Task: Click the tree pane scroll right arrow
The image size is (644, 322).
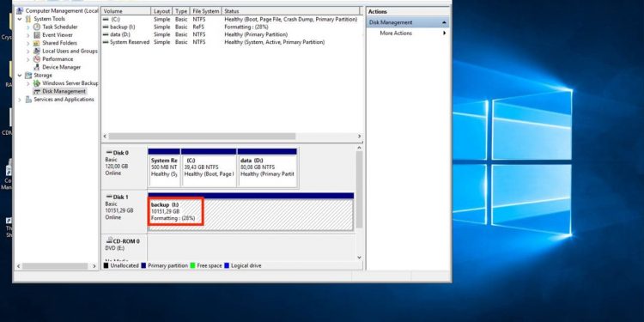Action: click(x=94, y=266)
